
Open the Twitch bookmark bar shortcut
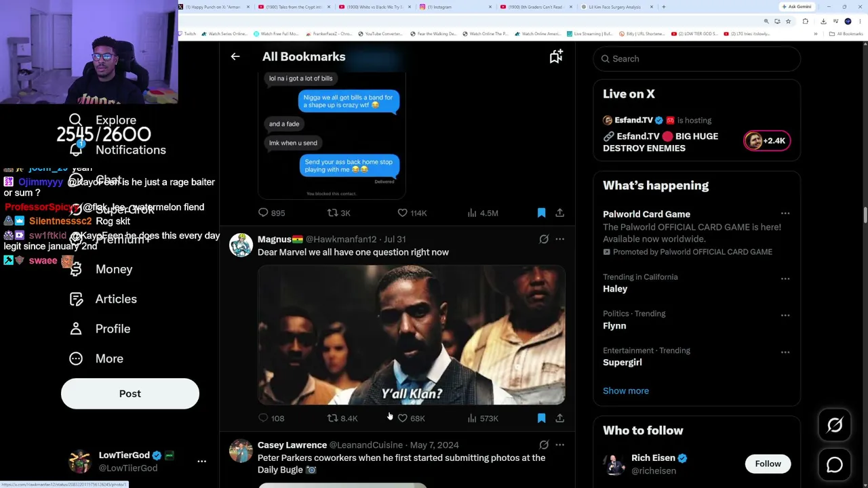coord(187,34)
